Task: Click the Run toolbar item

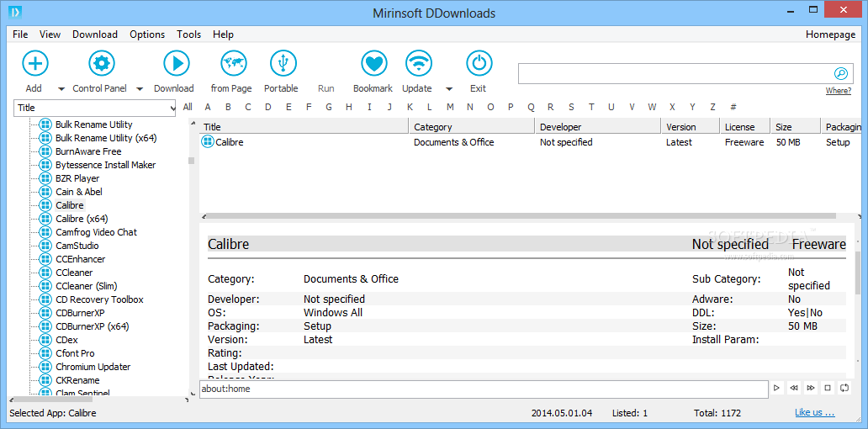Action: pos(326,88)
